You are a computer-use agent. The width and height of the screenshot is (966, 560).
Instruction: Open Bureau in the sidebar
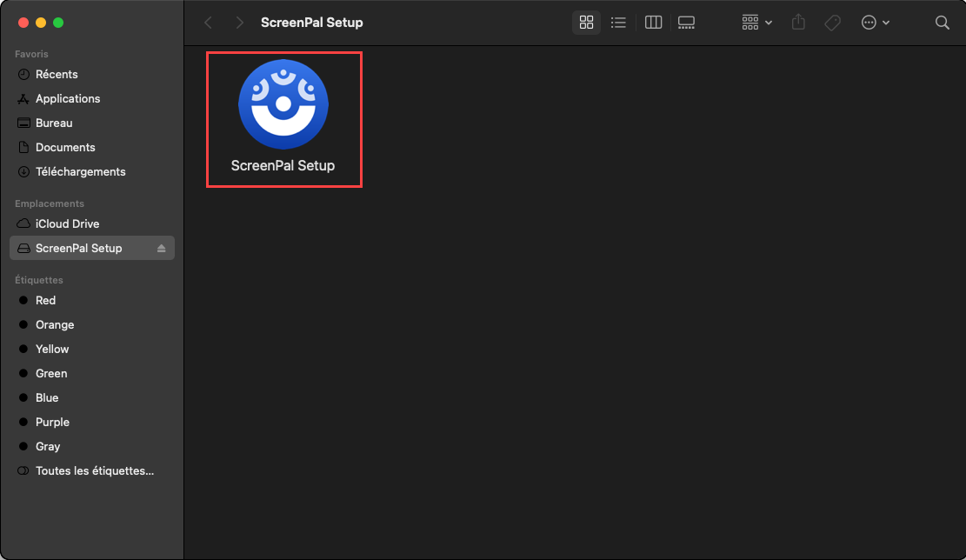[x=92, y=123]
